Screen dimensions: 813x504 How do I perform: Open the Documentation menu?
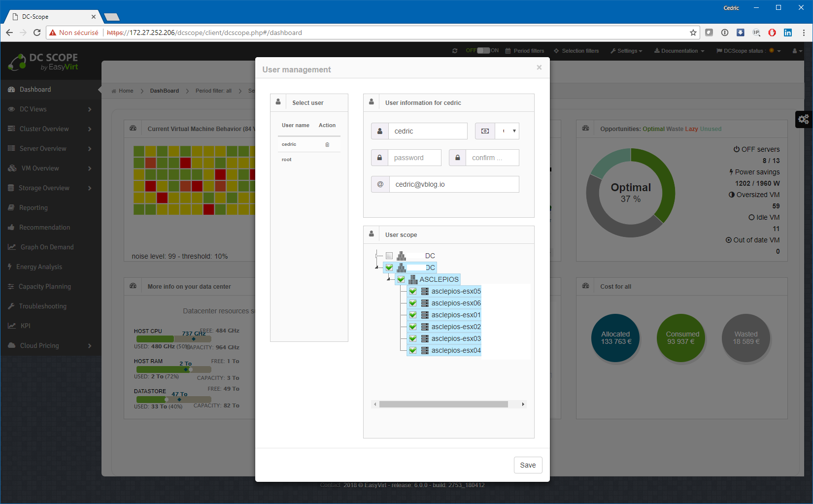679,51
